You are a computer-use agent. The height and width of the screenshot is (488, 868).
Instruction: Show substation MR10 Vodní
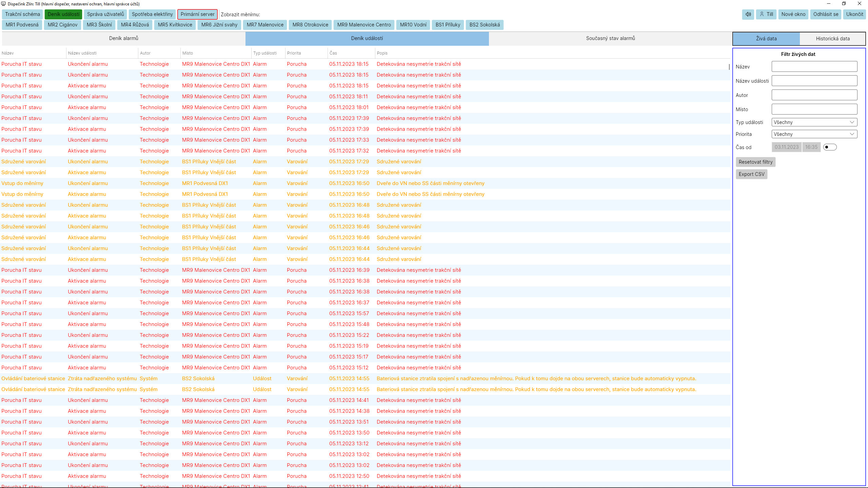pos(413,25)
